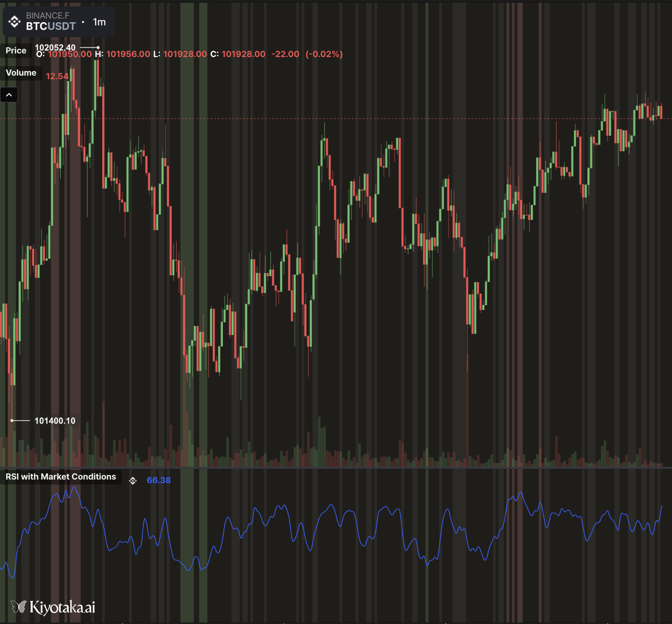Click the 101400.10 low price marker
The height and width of the screenshot is (624, 672).
[55, 421]
